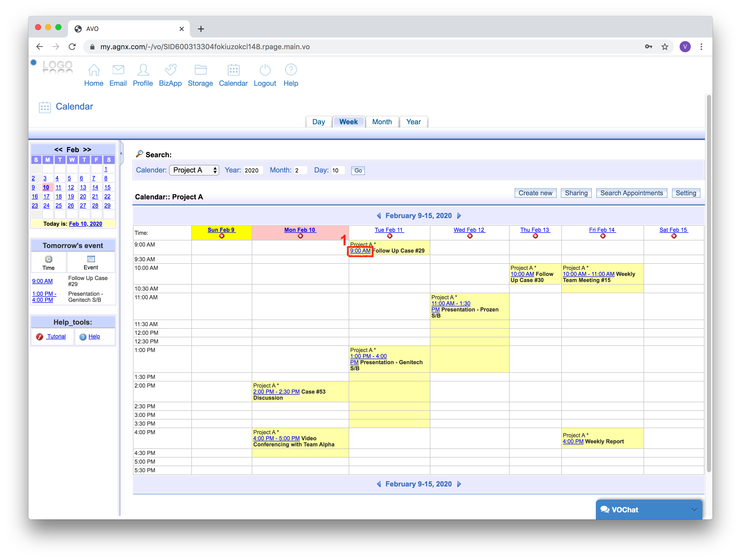Go to next week using the top right arrow
The height and width of the screenshot is (560, 741).
[459, 216]
